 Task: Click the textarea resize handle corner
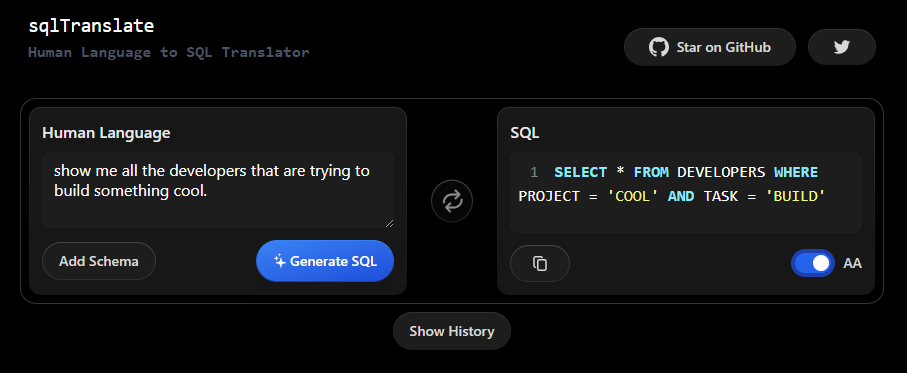(389, 223)
